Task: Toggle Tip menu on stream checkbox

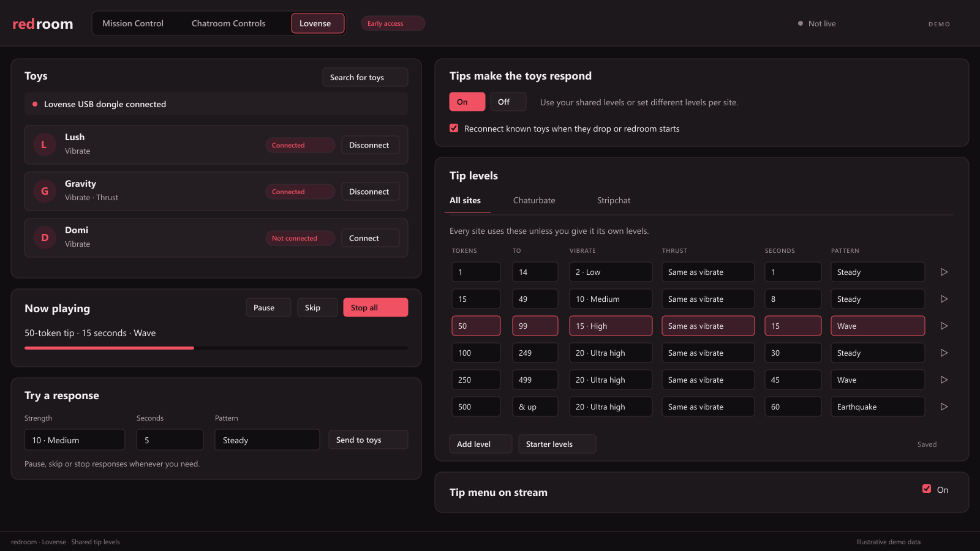Action: tap(927, 489)
